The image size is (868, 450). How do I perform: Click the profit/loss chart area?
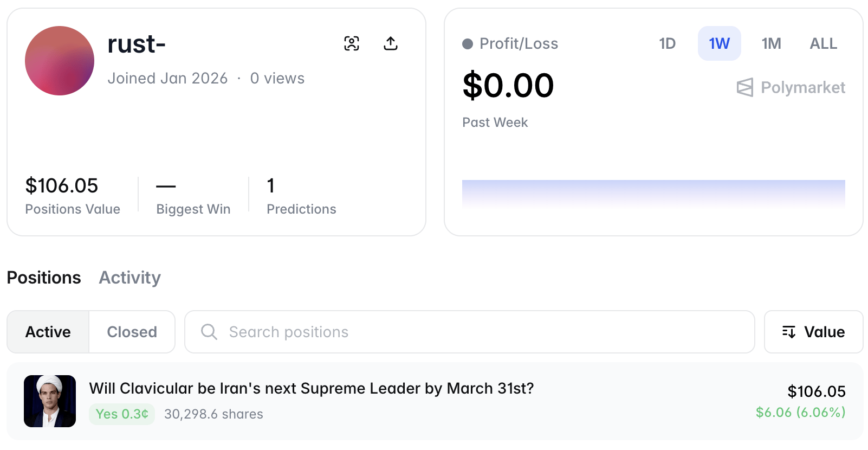(653, 192)
